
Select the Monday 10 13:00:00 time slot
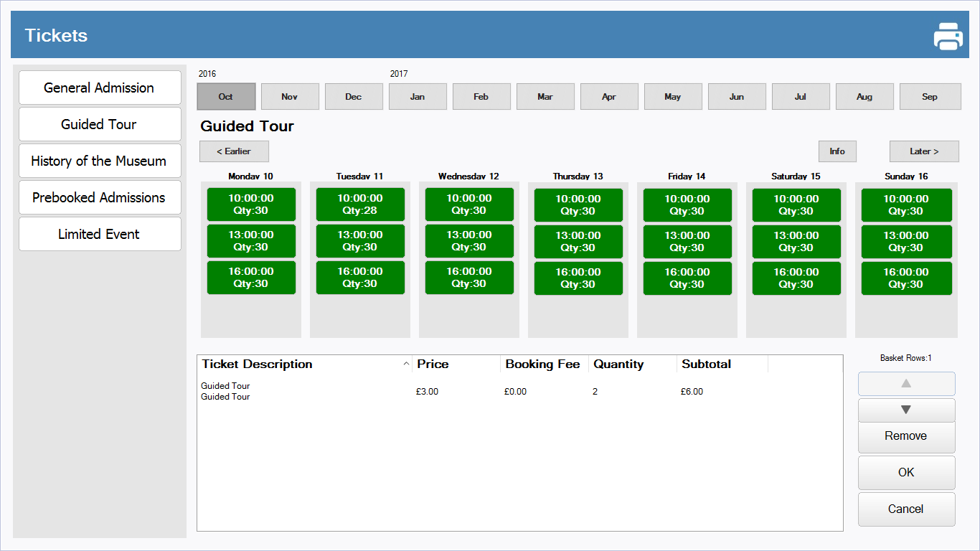point(251,241)
